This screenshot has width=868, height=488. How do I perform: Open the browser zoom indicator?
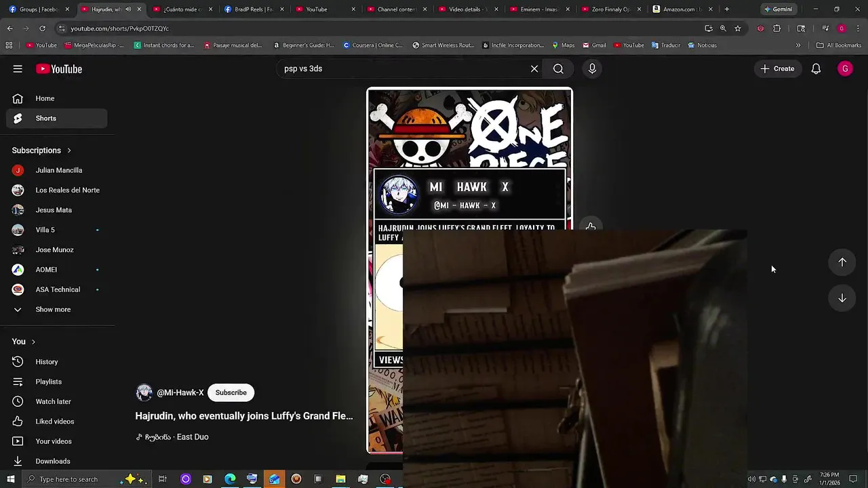coord(723,28)
